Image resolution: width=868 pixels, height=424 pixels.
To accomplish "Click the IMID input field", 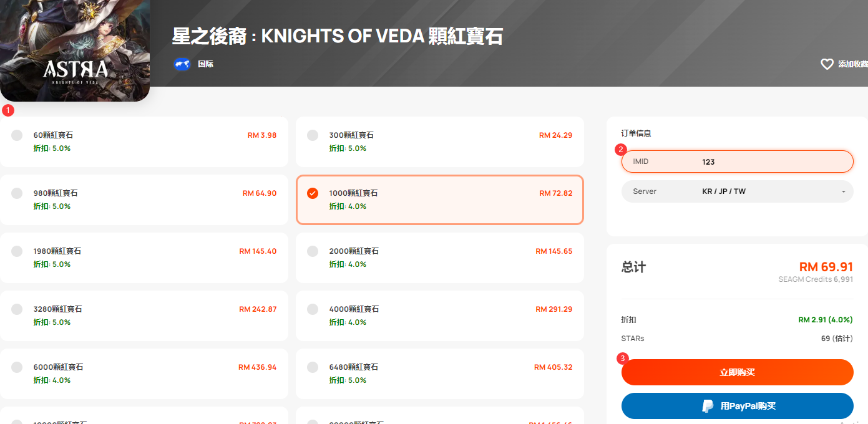I will (737, 161).
